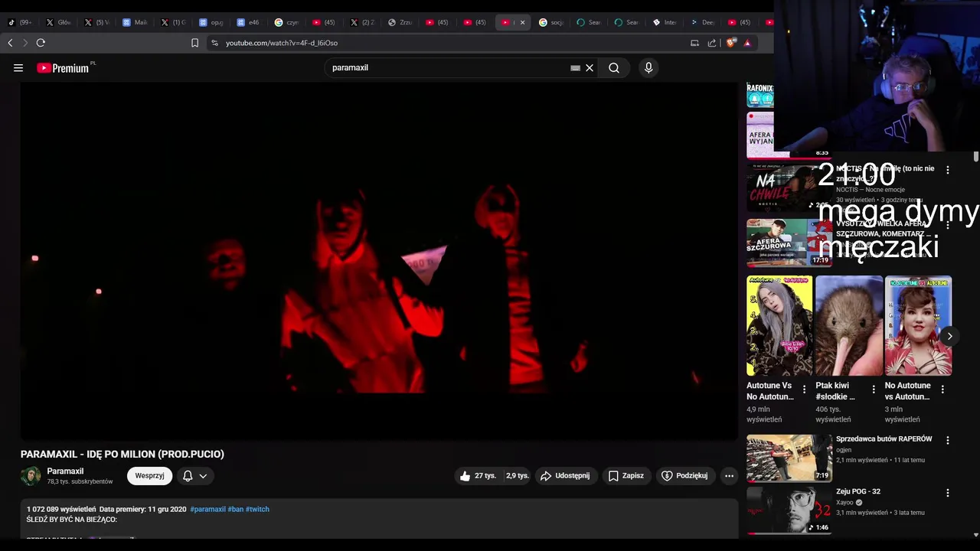
Task: Open the YouTube hamburger guide menu
Action: coord(18,68)
